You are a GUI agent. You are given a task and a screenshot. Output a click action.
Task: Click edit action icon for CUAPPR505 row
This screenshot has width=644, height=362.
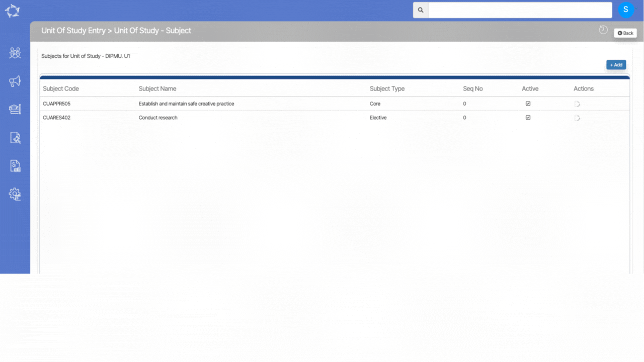(x=577, y=104)
